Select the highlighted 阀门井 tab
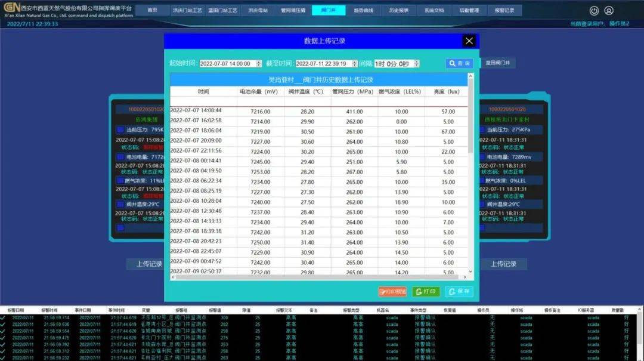Viewport: 644px width, 361px height. click(x=329, y=10)
